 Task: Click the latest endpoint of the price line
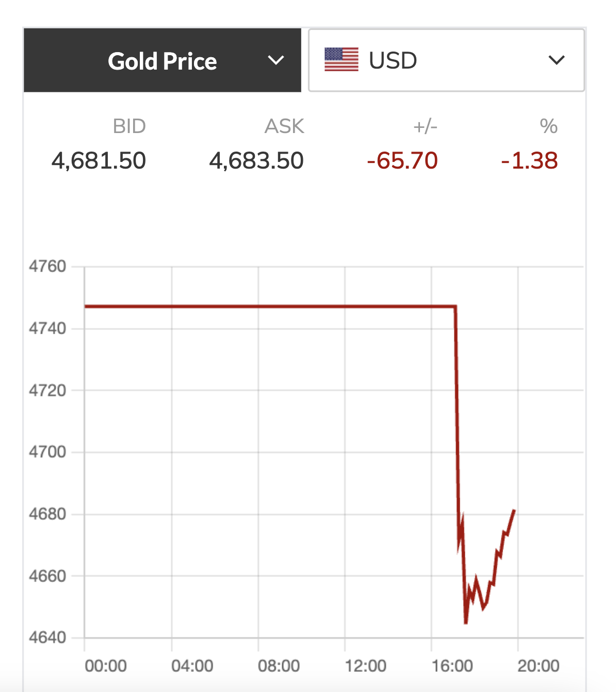click(514, 510)
